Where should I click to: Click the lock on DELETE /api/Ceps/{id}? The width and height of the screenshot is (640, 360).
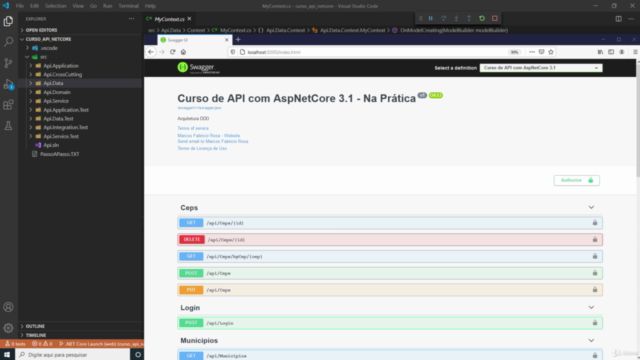[595, 240]
